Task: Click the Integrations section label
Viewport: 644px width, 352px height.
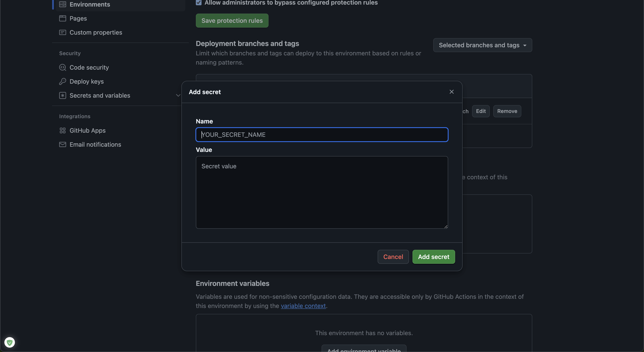Action: (74, 116)
